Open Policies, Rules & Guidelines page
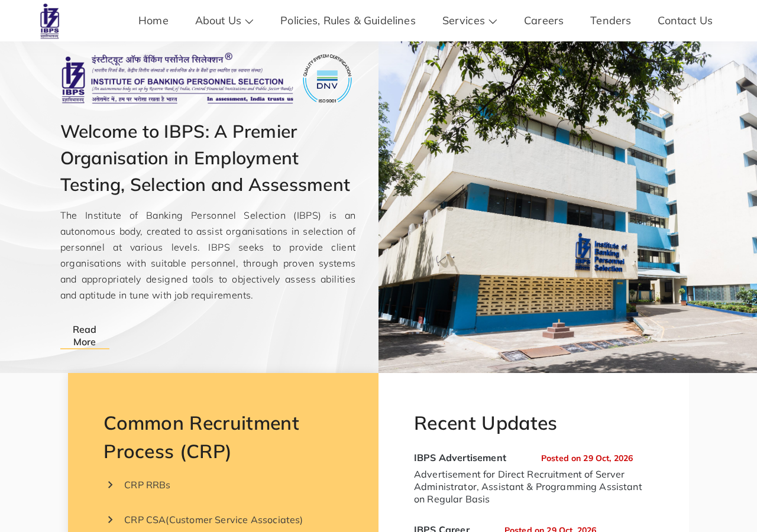Screen dimensions: 757x532 click(348, 21)
